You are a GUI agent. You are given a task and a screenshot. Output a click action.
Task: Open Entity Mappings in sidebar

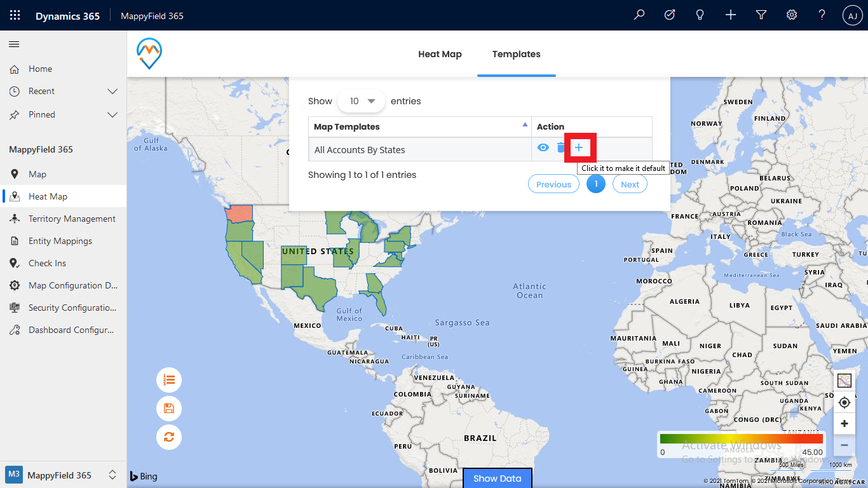click(63, 241)
